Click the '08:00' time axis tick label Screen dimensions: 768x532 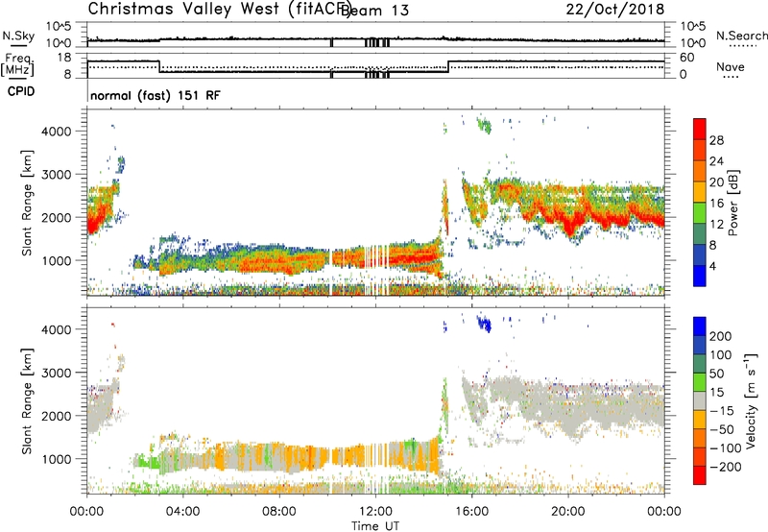(x=279, y=512)
